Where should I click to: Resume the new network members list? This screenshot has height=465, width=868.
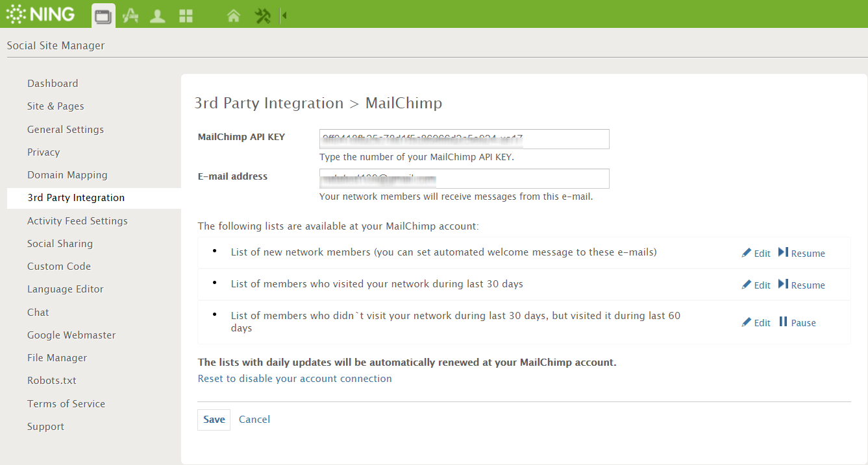tap(802, 253)
